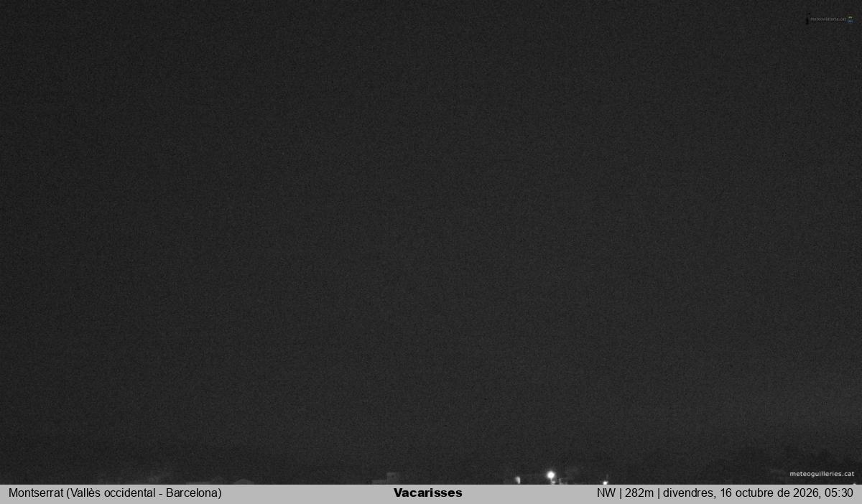Click the dim light left of the bright lamp
862x504 pixels.
517,480
